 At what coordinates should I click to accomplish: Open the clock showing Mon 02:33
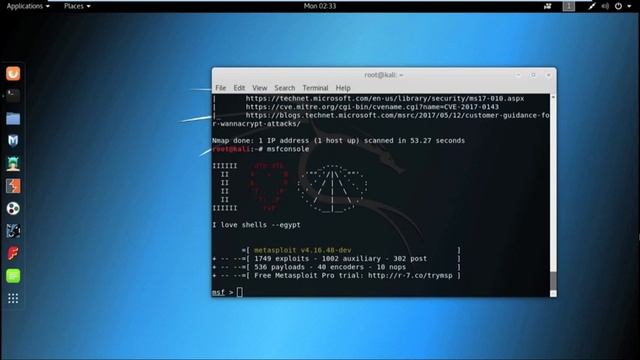point(320,6)
